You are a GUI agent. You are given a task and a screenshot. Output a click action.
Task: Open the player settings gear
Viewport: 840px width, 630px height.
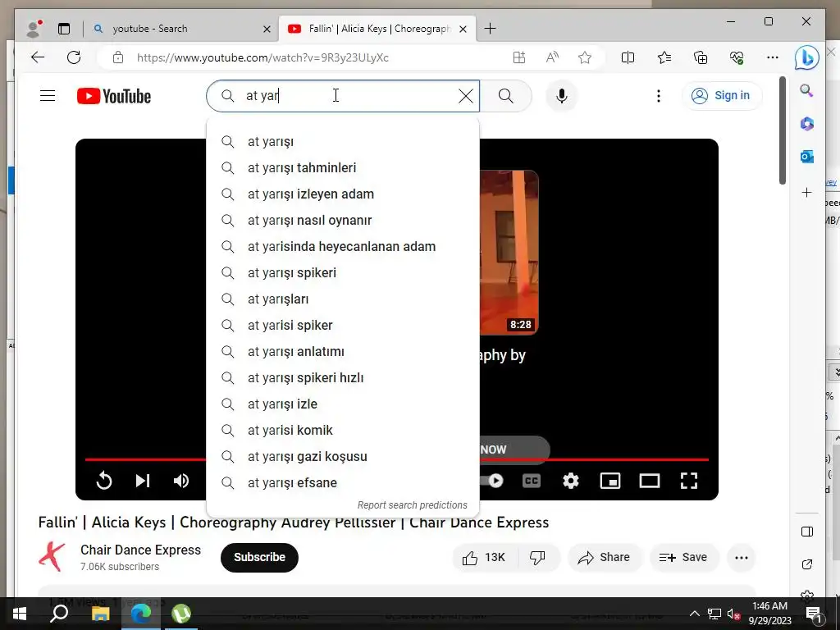571,481
